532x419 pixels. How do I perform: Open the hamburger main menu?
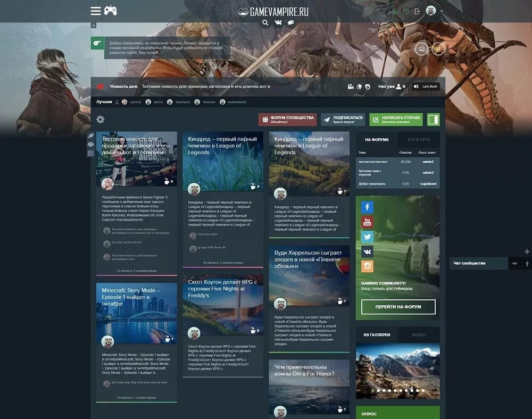point(95,11)
